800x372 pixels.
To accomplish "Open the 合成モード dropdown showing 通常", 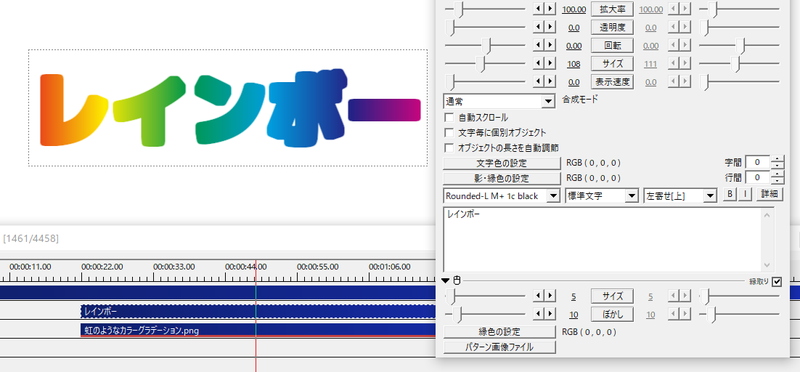I will 499,101.
